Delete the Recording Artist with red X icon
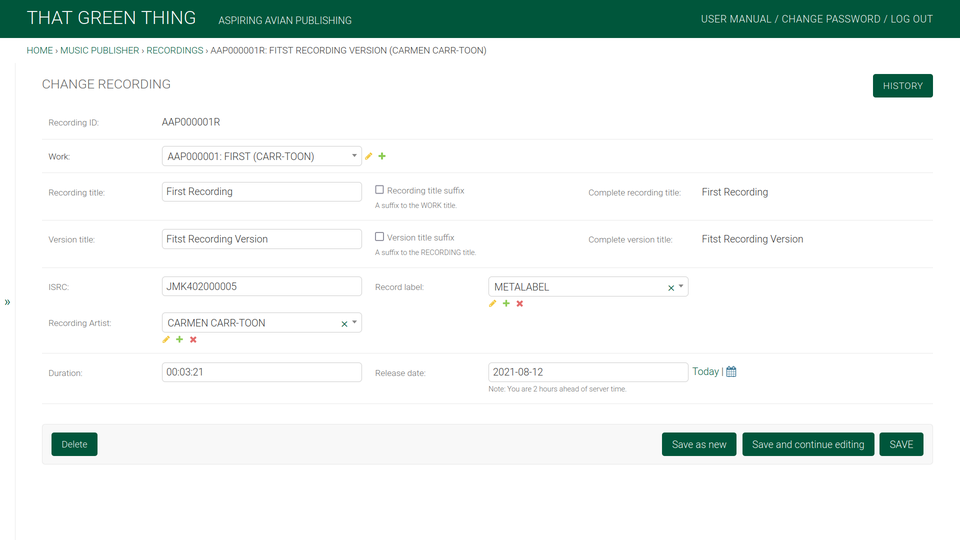 (x=193, y=340)
